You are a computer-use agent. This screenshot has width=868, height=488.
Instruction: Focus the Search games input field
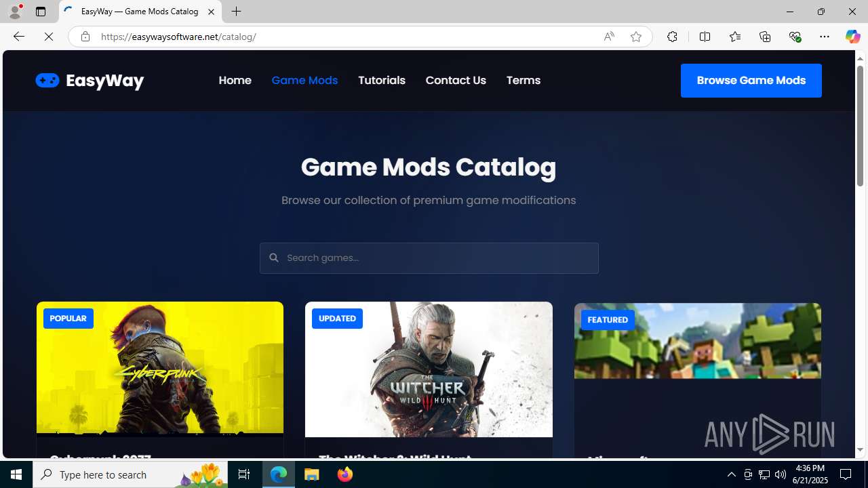point(429,258)
